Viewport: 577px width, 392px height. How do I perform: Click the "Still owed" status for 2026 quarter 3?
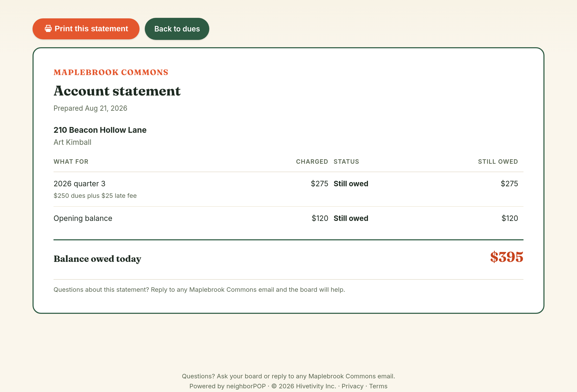coord(351,184)
